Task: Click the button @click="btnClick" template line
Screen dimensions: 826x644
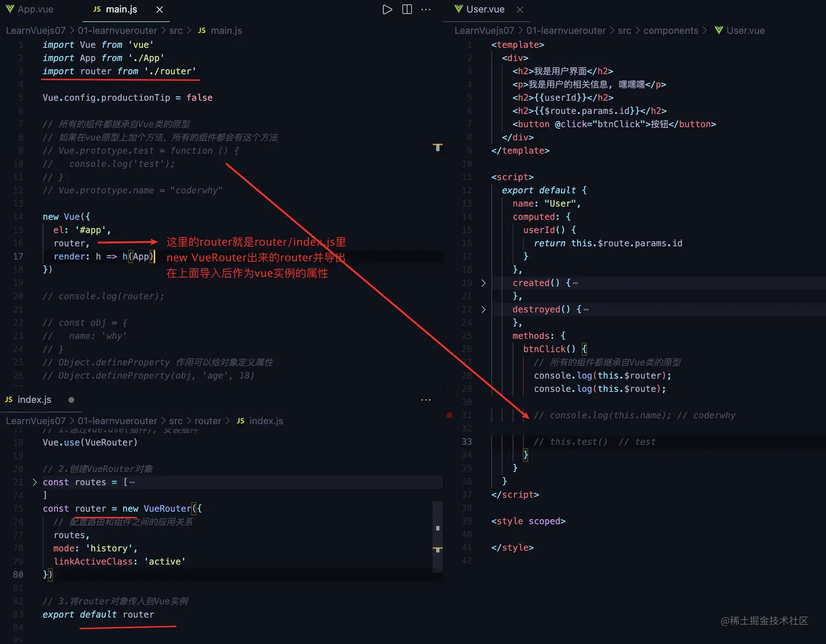Action: pos(614,124)
